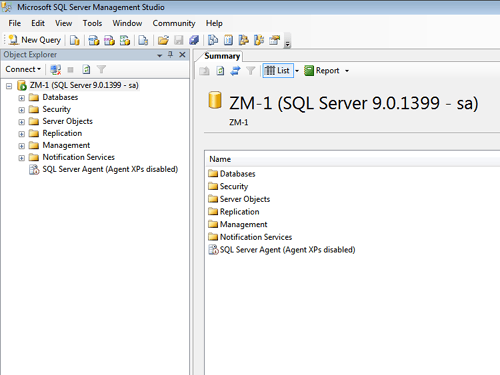Click the Synchronize arrows icon in Summary
The width and height of the screenshot is (500, 375).
235,71
